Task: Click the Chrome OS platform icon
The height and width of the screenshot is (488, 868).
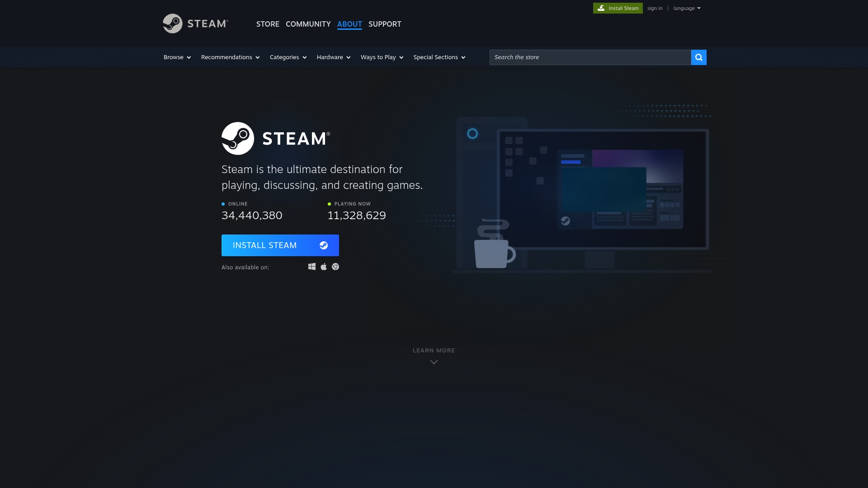Action: tap(335, 267)
